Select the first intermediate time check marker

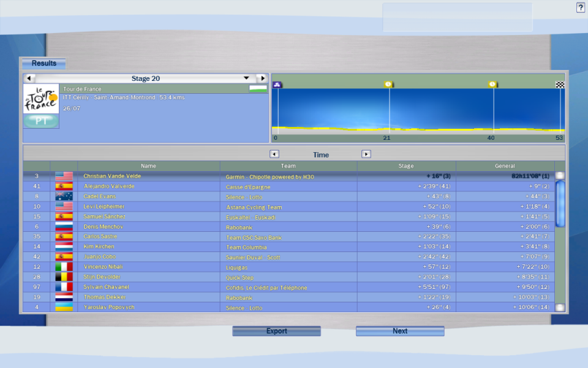coord(388,85)
